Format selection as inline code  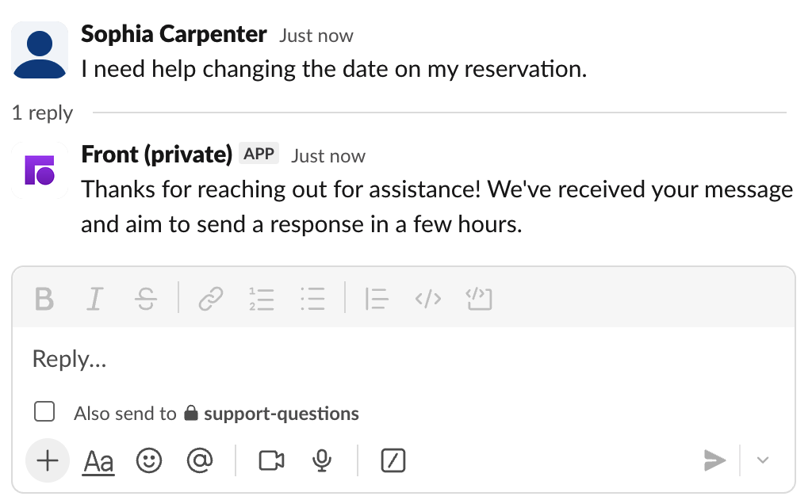point(427,299)
